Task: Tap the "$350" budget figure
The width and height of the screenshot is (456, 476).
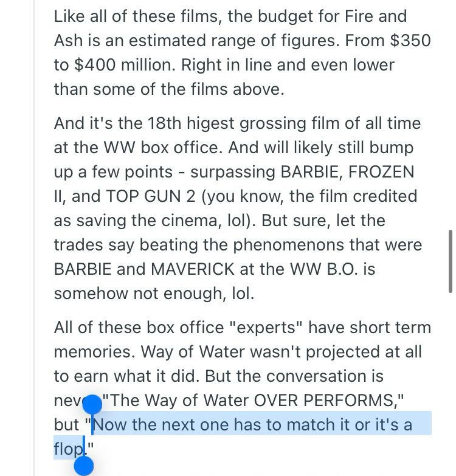Action: (x=410, y=41)
